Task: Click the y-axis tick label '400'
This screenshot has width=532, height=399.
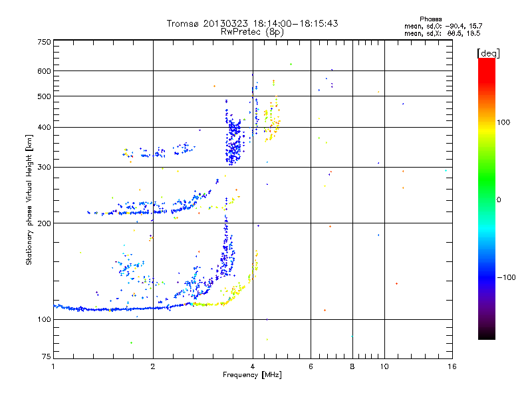Action: tap(44, 128)
